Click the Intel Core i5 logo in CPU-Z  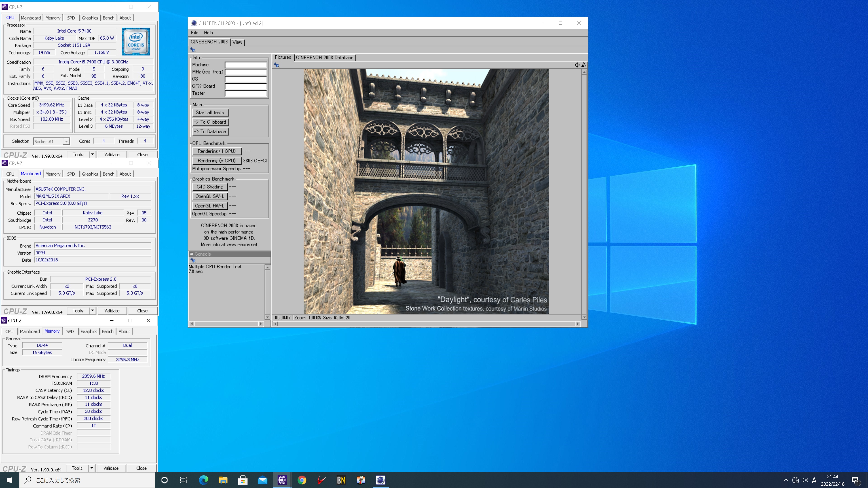point(136,42)
